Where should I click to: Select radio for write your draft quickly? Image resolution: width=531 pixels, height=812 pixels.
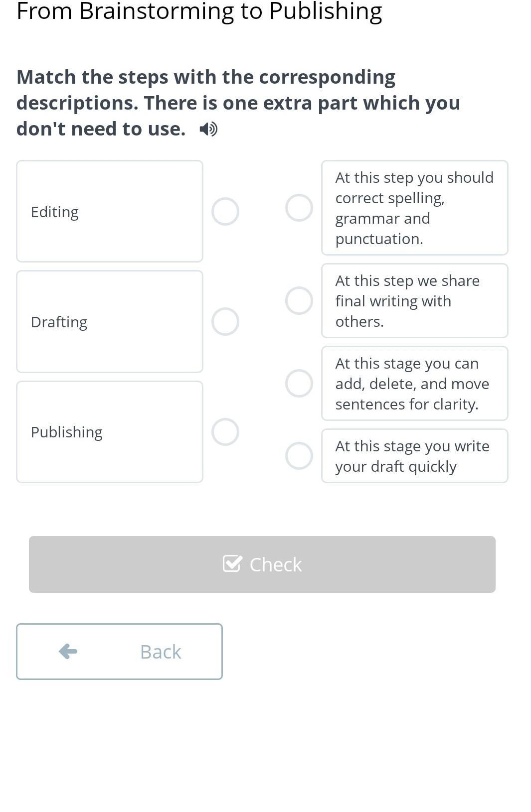coord(299,456)
